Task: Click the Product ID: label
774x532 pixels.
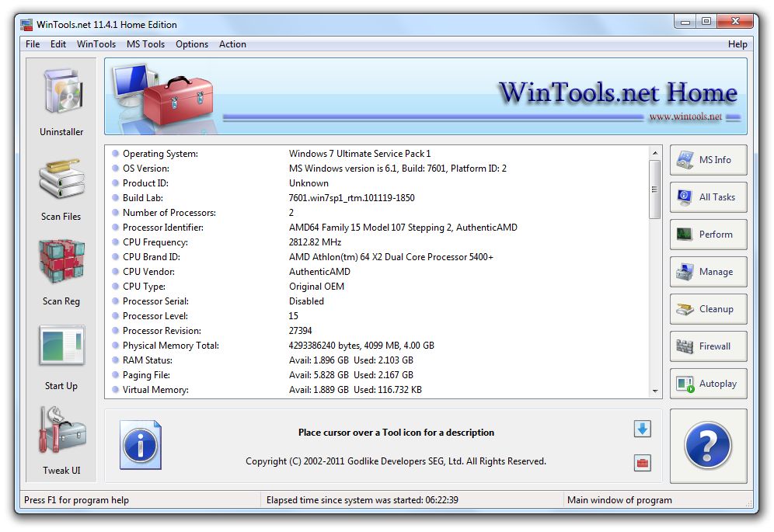Action: click(145, 183)
